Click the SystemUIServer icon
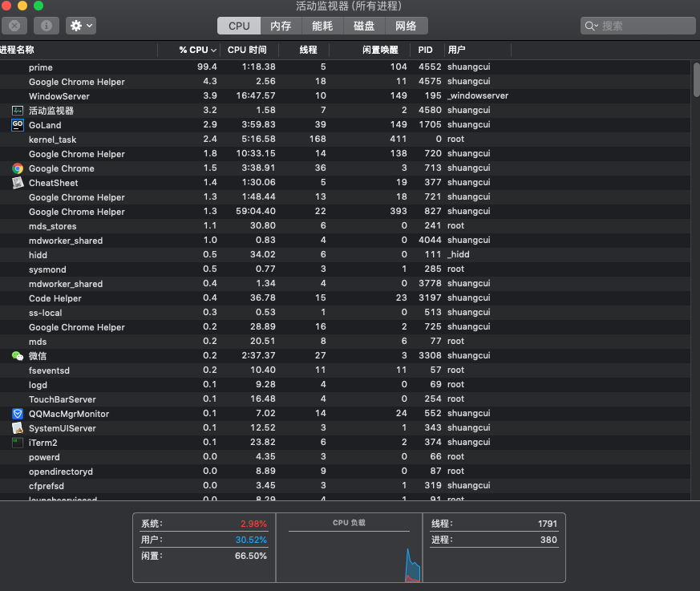This screenshot has width=700, height=591. tap(18, 428)
